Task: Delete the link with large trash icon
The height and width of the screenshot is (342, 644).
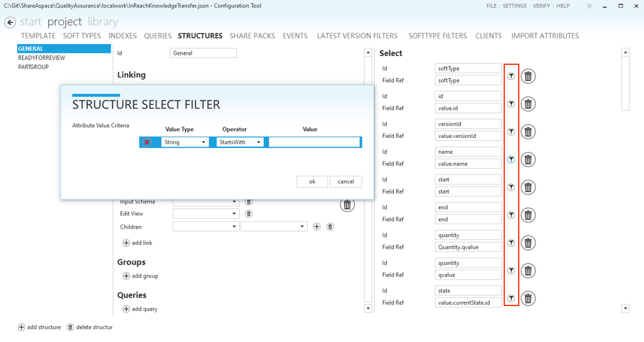Action: 347,204
